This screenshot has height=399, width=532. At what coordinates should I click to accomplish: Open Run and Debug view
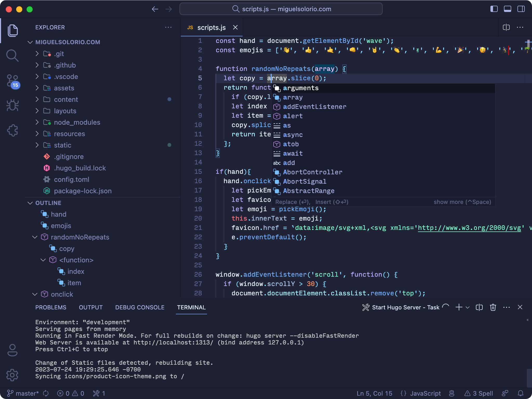click(12, 105)
